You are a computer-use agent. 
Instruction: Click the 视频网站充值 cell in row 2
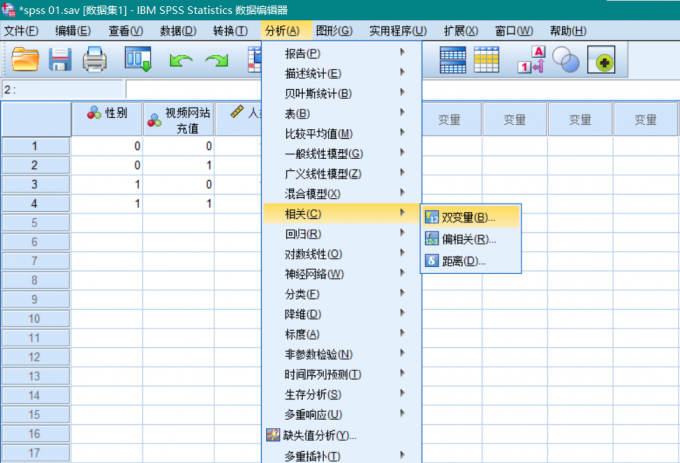pyautogui.click(x=178, y=165)
